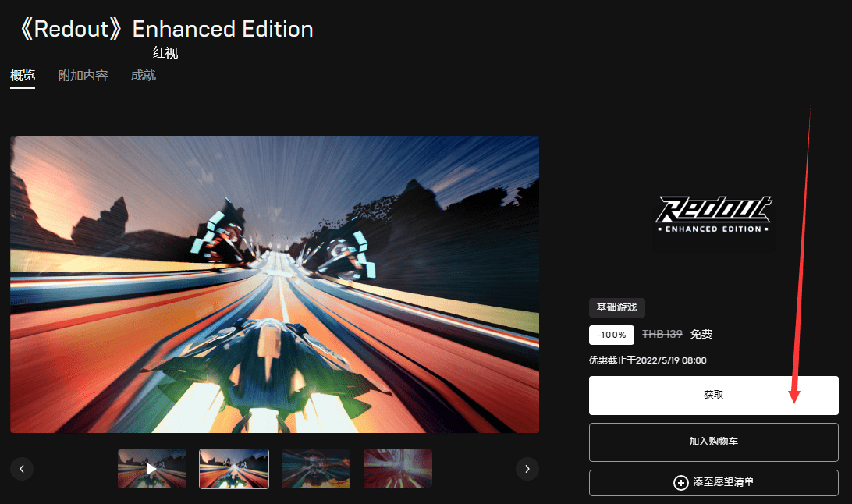Switch to the 附加内容 tab
Screen dimensions: 852x504
83,76
